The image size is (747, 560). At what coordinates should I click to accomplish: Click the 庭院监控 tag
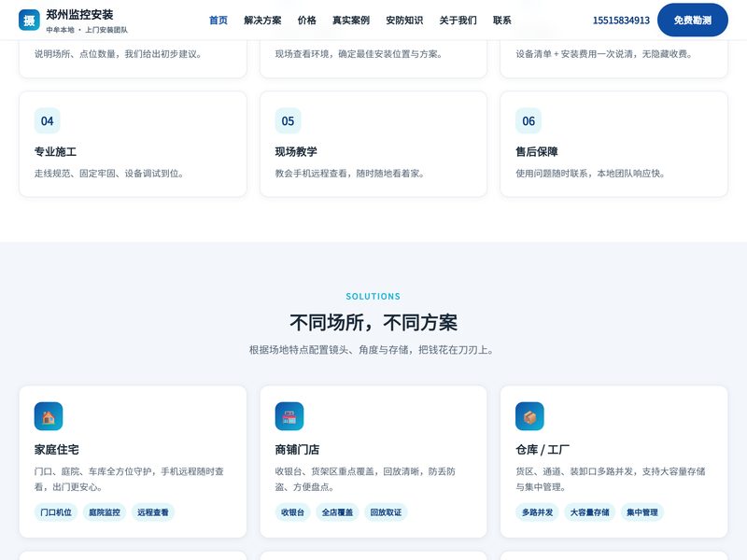(x=105, y=512)
